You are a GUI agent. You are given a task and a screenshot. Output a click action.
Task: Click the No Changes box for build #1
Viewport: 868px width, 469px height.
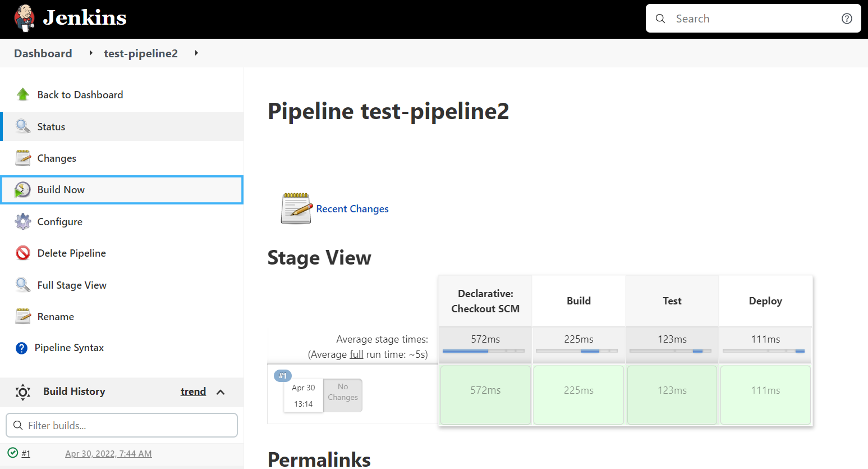coord(343,395)
